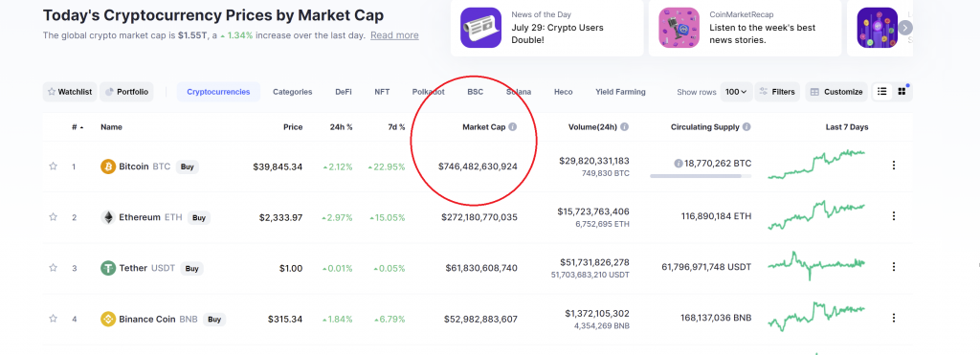Click the Bitcoin coin logo
The width and height of the screenshot is (980, 355).
pos(108,166)
